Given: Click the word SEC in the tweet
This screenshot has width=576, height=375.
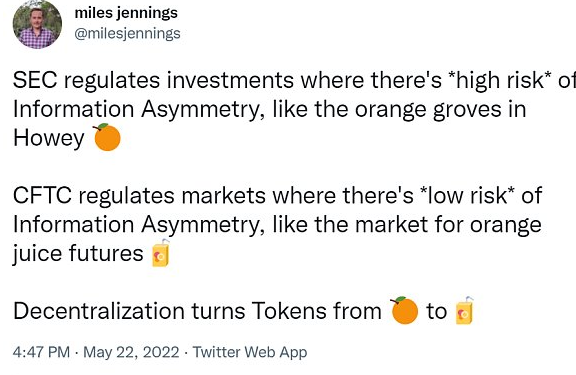Looking at the screenshot, I should click(x=35, y=80).
